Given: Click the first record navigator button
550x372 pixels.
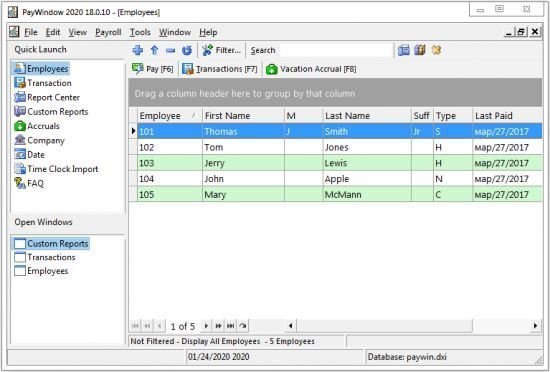Looking at the screenshot, I should click(135, 326).
